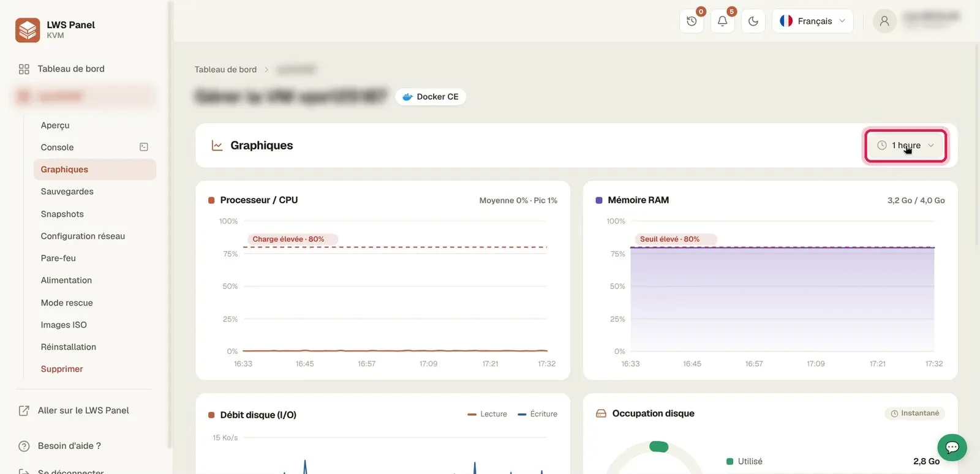The width and height of the screenshot is (980, 474).
Task: Expand the 1 heure time range dropdown
Action: pos(905,145)
